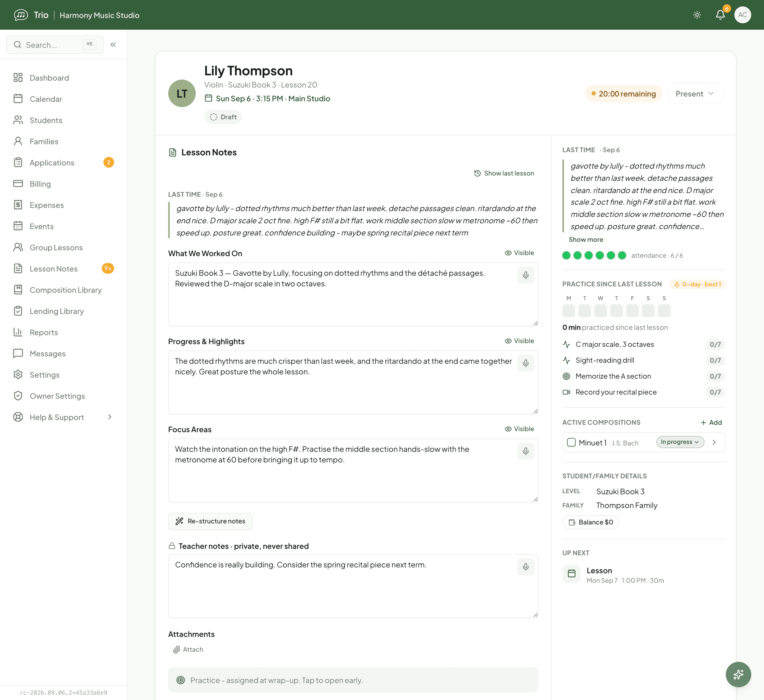Toggle Visible for What We Worked On
Image resolution: width=764 pixels, height=700 pixels.
[519, 253]
